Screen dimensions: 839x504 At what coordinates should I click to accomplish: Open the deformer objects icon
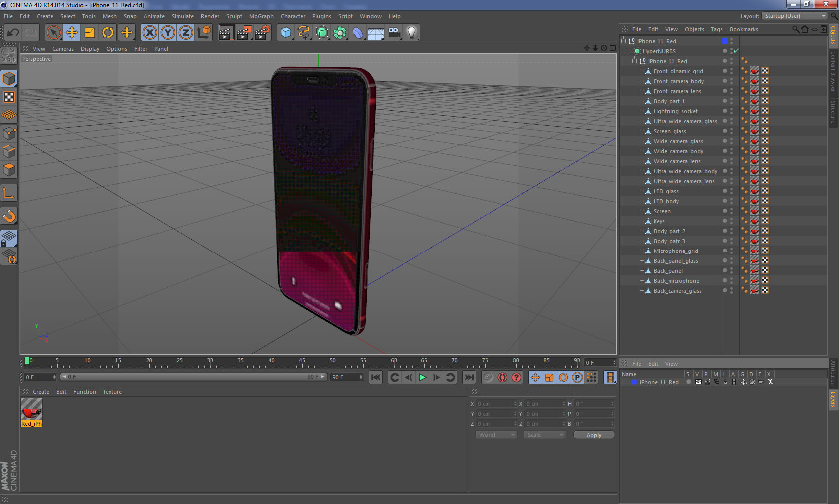coord(358,33)
